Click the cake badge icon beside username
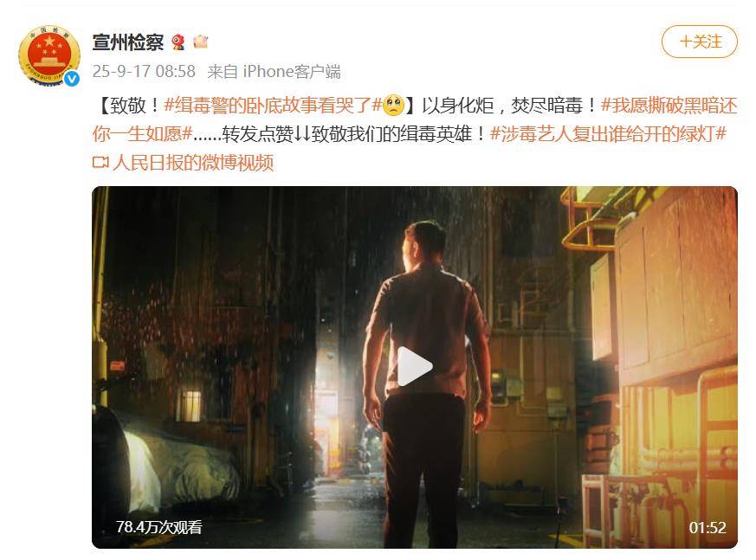Screen dimensions: 756x560 (201, 42)
